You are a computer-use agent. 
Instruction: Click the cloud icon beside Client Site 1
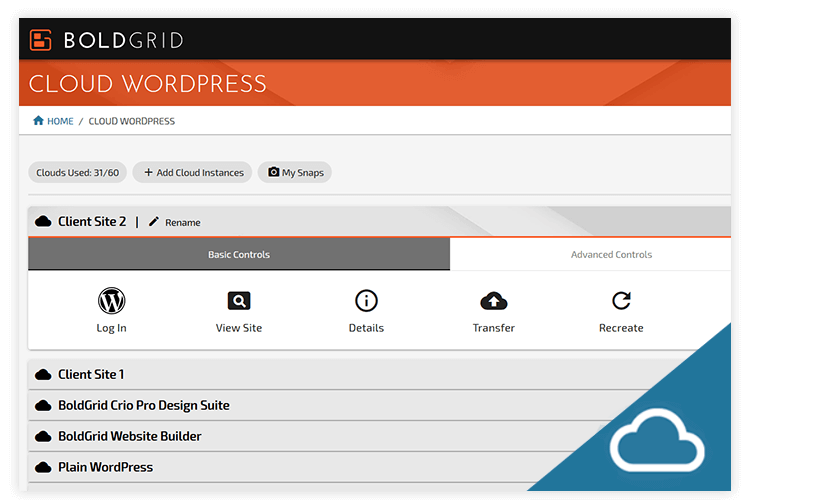coord(43,375)
